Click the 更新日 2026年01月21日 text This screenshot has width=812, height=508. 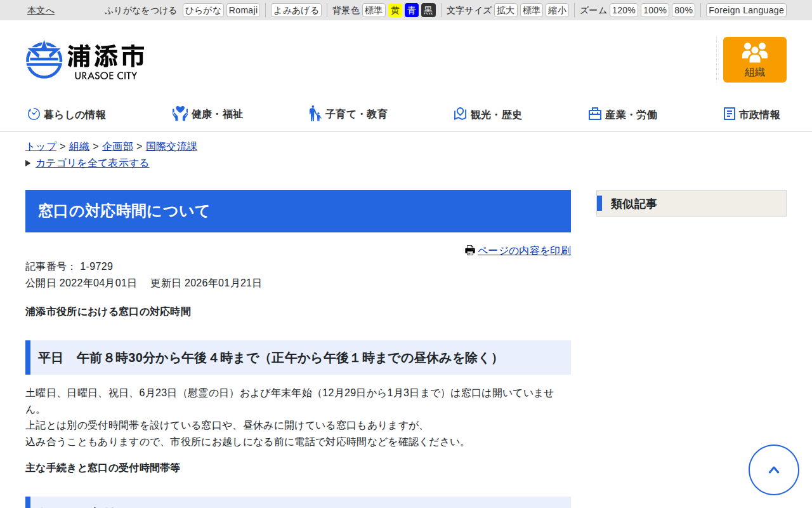point(206,283)
